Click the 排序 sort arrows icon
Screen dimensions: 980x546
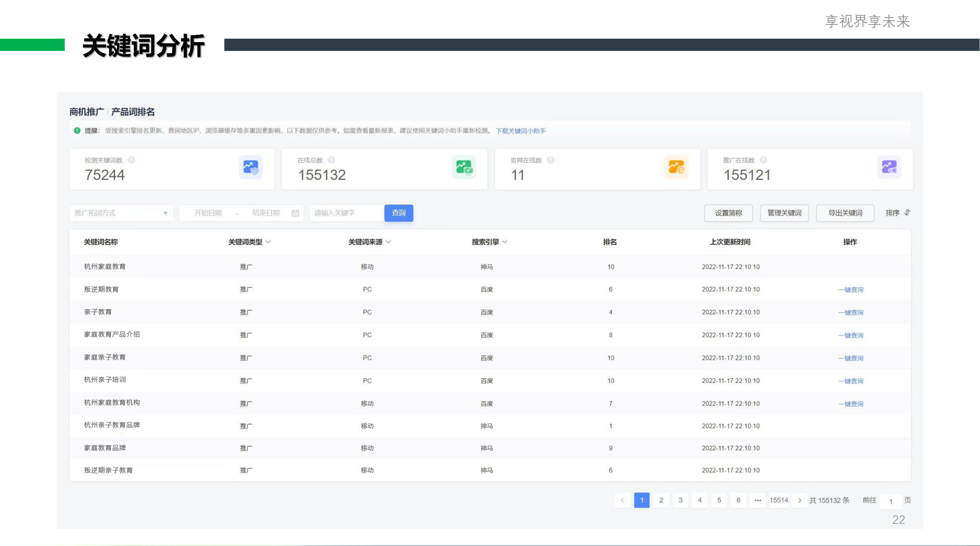(x=907, y=213)
